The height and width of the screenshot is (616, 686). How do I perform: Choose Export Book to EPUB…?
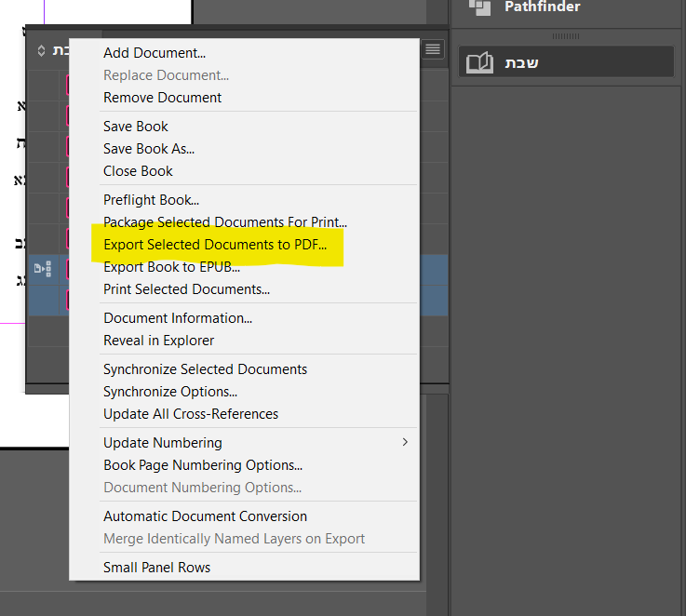tap(244, 267)
